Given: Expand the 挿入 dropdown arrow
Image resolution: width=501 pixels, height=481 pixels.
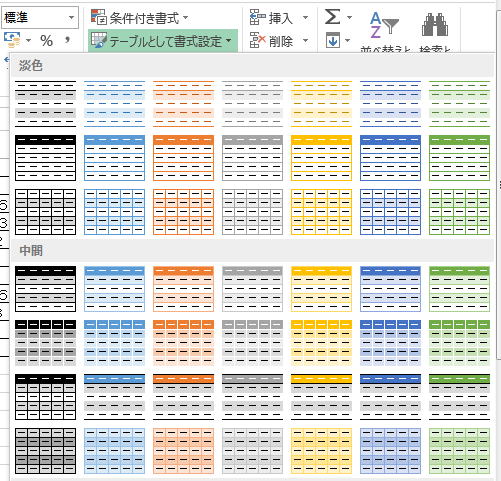Looking at the screenshot, I should coord(305,18).
